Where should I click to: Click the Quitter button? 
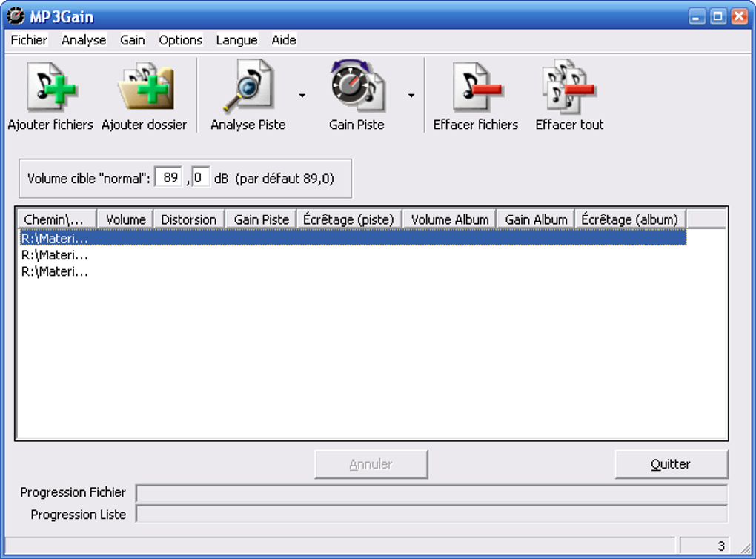[672, 464]
